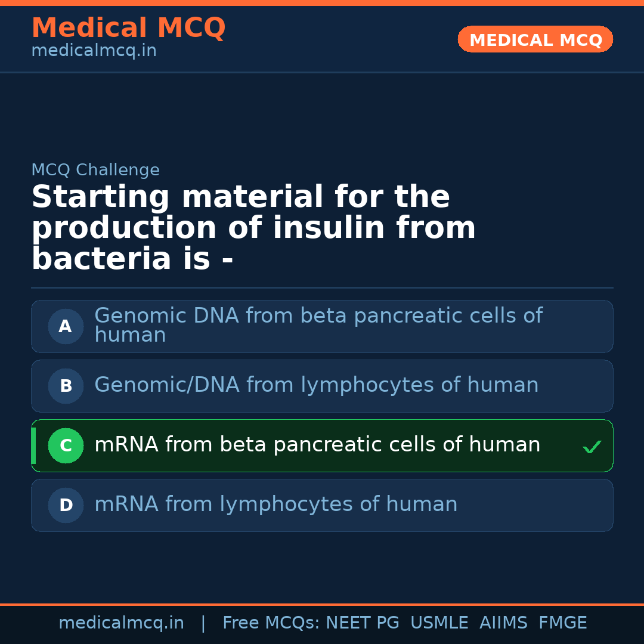The image size is (644, 644).
Task: Select the D letter circle
Action: click(x=66, y=505)
